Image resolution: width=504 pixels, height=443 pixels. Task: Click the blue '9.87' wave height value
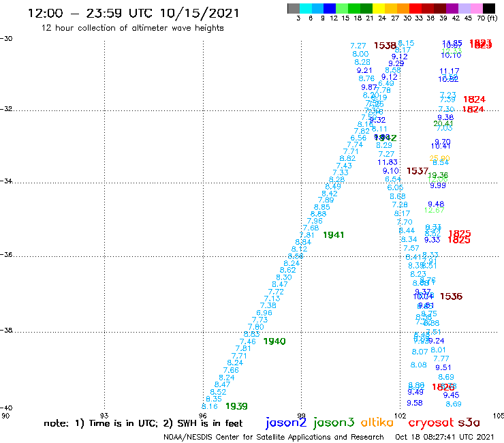point(368,87)
